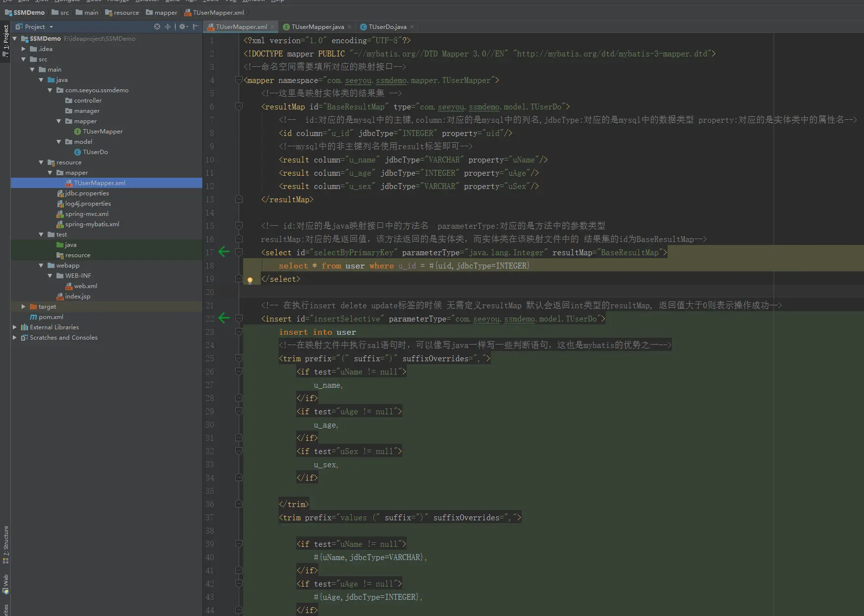Switch to TUserDo.java tab

[387, 27]
